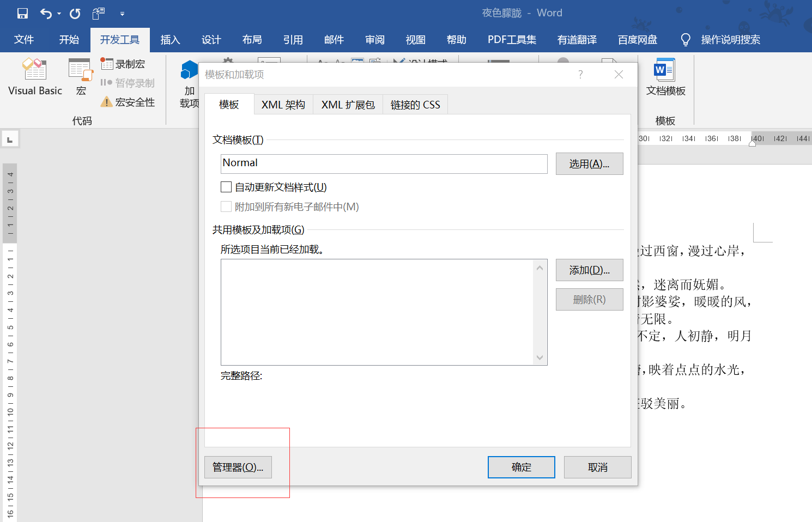Image resolution: width=812 pixels, height=522 pixels.
Task: Click the document template Normal text field
Action: [x=384, y=163]
